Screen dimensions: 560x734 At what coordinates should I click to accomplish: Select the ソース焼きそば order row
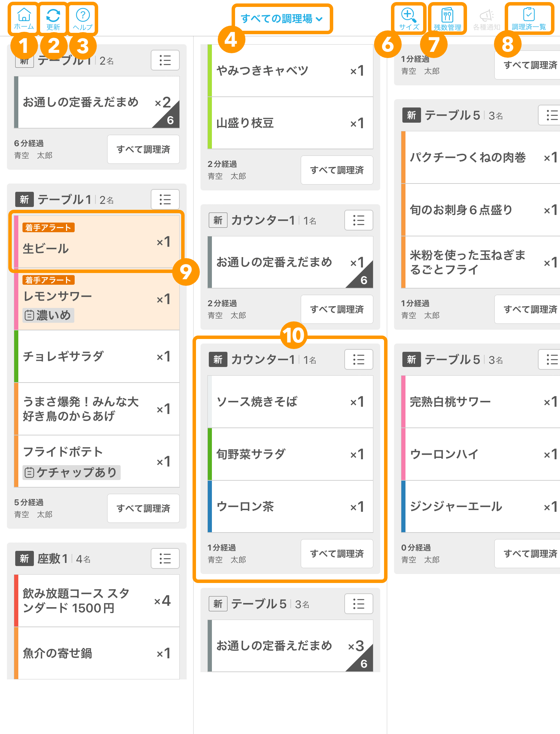(x=290, y=402)
